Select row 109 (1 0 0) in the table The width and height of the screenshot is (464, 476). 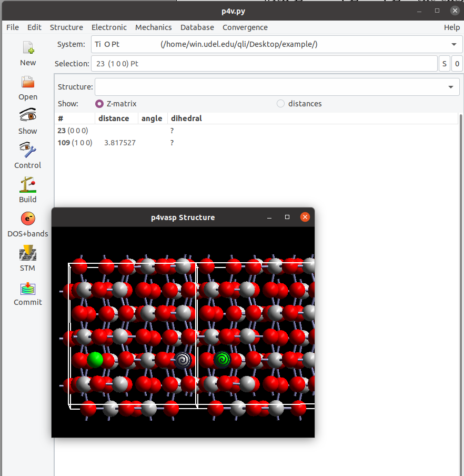[75, 143]
